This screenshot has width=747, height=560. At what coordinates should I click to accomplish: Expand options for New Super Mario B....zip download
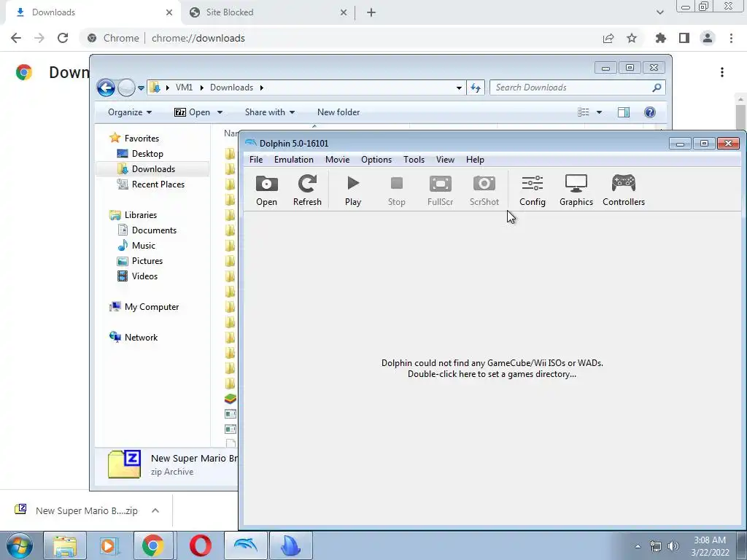(x=155, y=510)
